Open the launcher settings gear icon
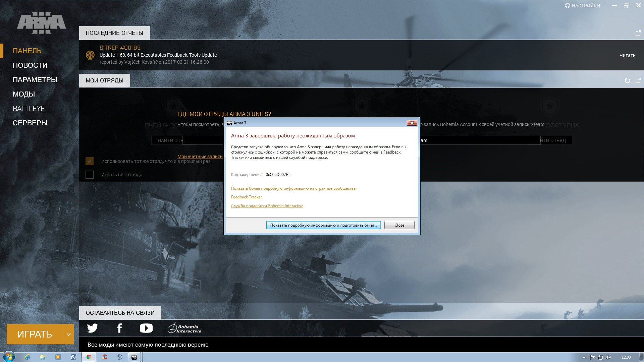Screen dimensions: 644x362 coord(567,5)
